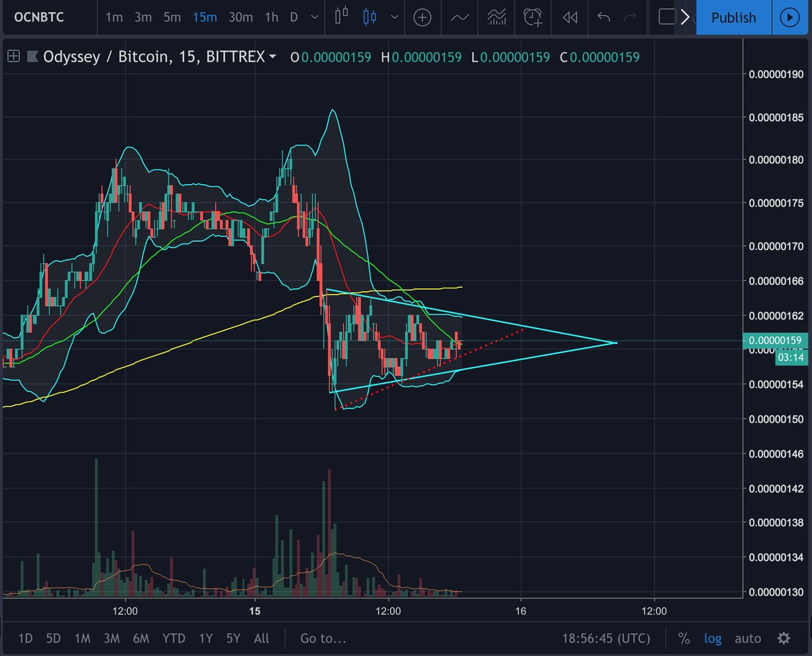Set date range to All
812x656 pixels.
[261, 638]
